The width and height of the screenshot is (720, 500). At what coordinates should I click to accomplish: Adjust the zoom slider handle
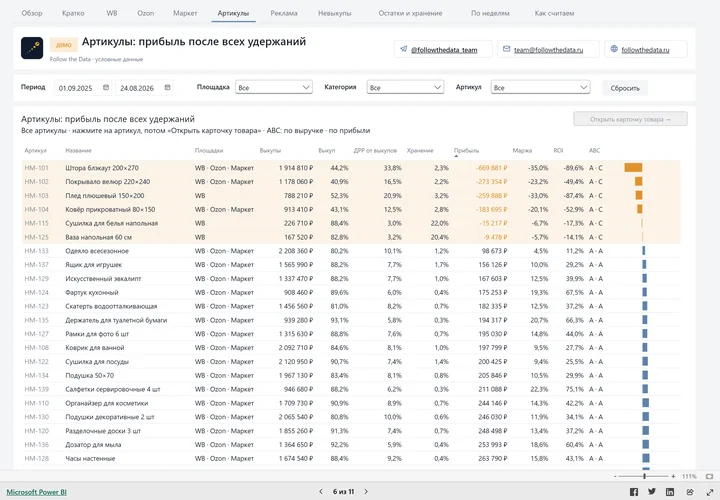tap(645, 477)
